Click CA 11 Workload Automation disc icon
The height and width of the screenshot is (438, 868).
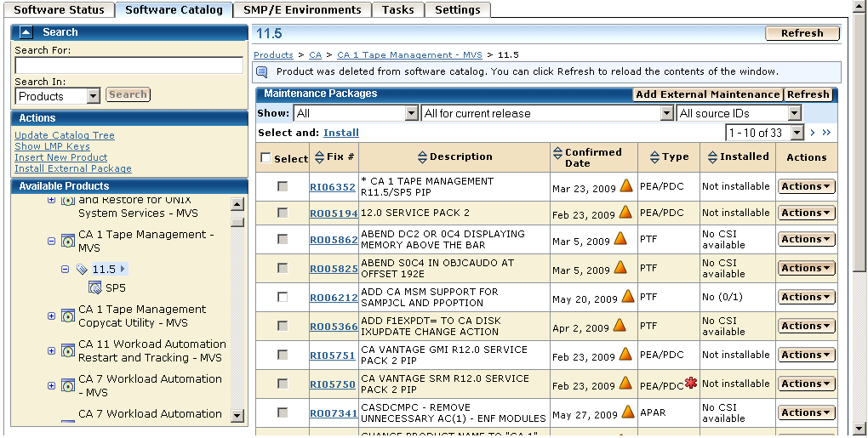tap(68, 350)
